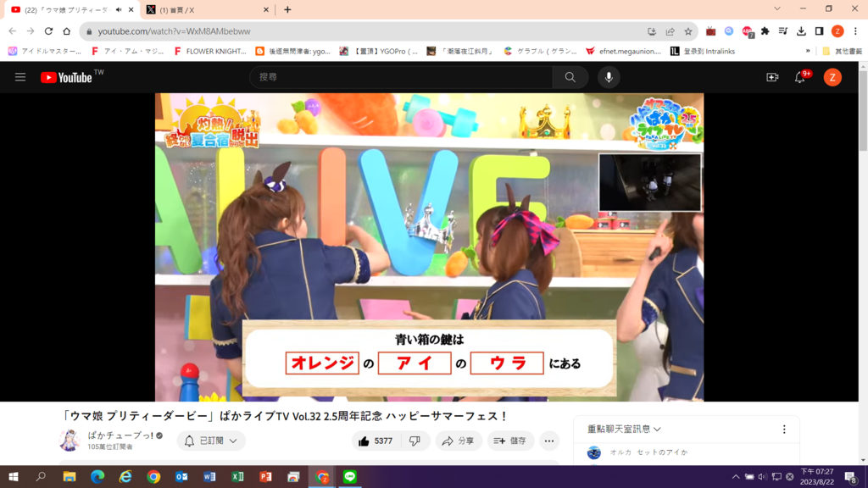The image size is (868, 488).
Task: Go to the browser home page icon
Action: (x=66, y=31)
